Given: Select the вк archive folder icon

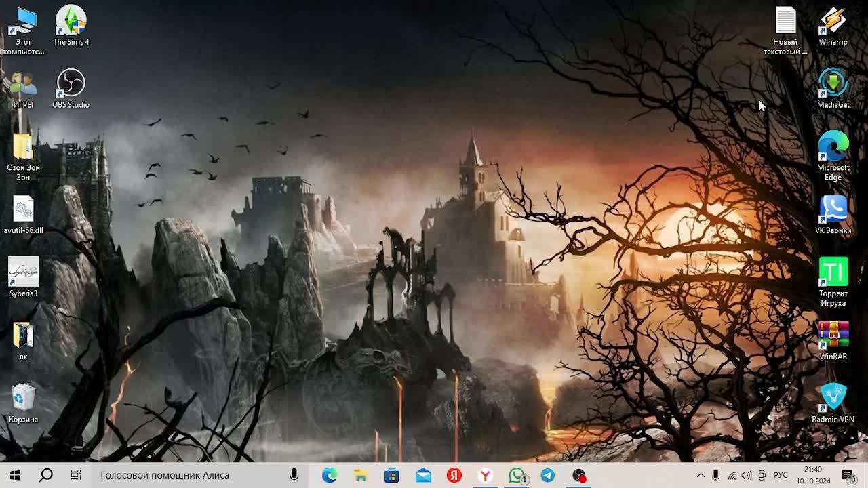Looking at the screenshot, I should pyautogui.click(x=23, y=341).
